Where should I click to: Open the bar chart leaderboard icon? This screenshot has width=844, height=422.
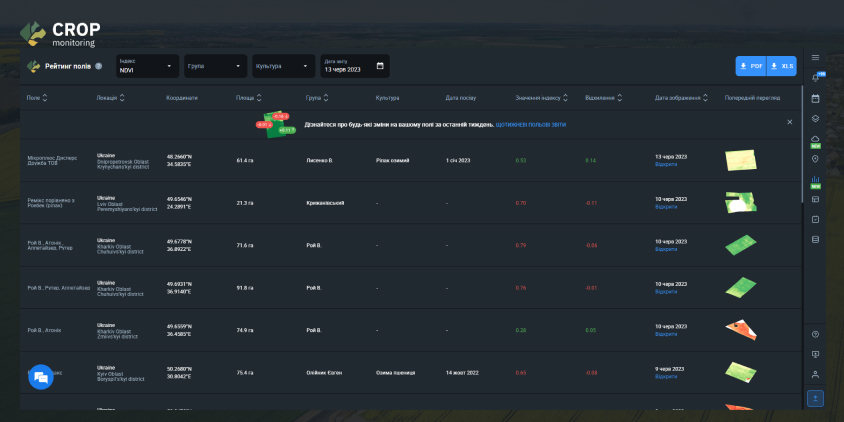pos(815,180)
